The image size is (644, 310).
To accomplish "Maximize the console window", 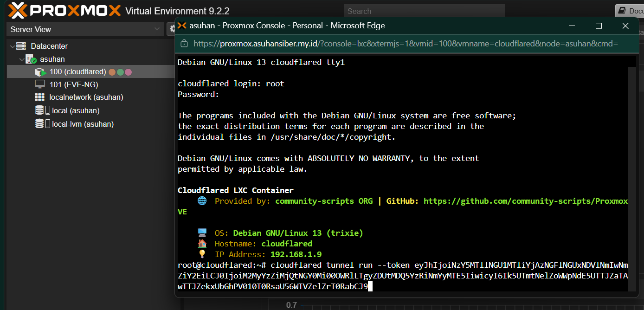I will tap(599, 26).
